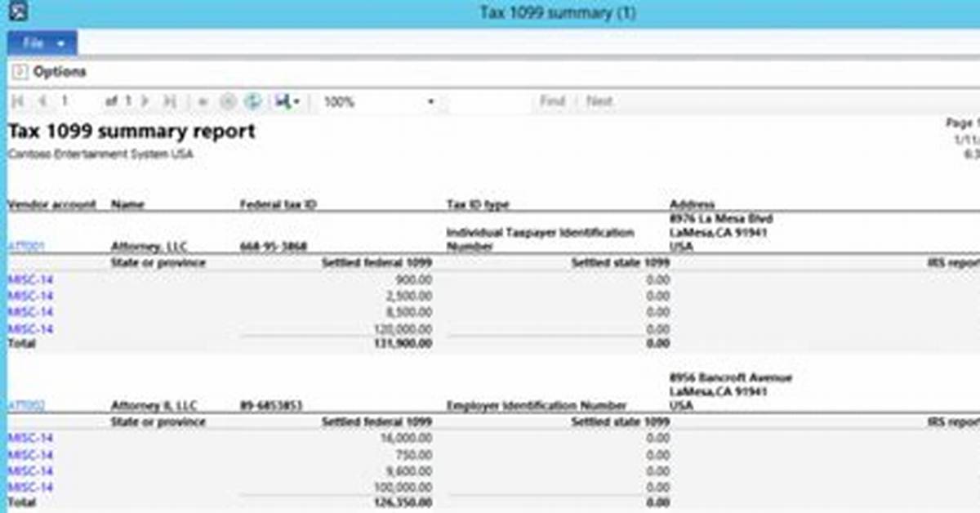Open MISC-14 link in the 100,000.00 row

coord(30,487)
